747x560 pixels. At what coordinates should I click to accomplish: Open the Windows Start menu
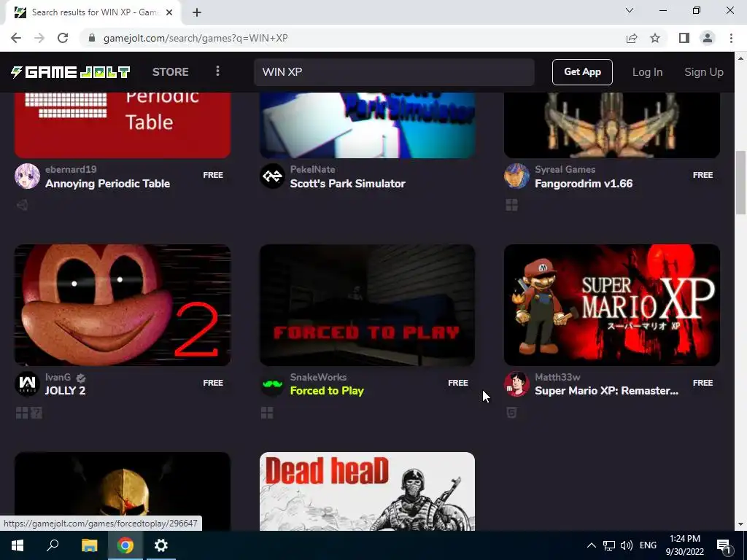(x=18, y=545)
